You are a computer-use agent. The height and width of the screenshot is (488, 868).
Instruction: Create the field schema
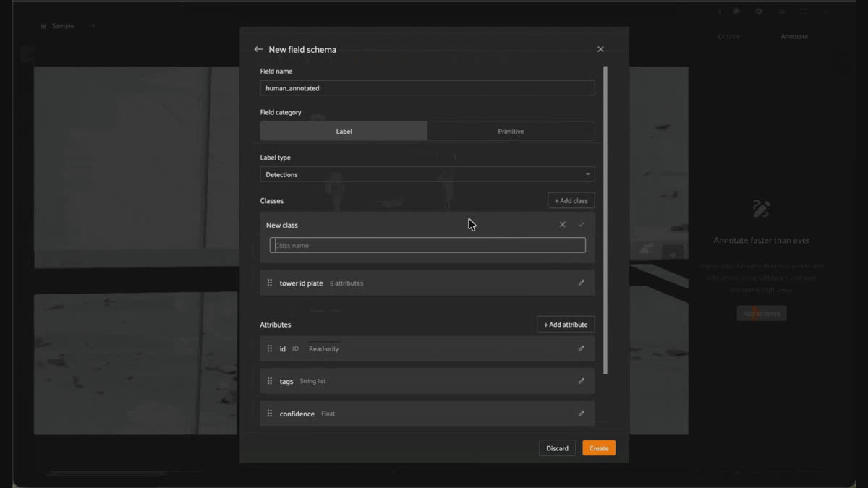click(x=599, y=448)
